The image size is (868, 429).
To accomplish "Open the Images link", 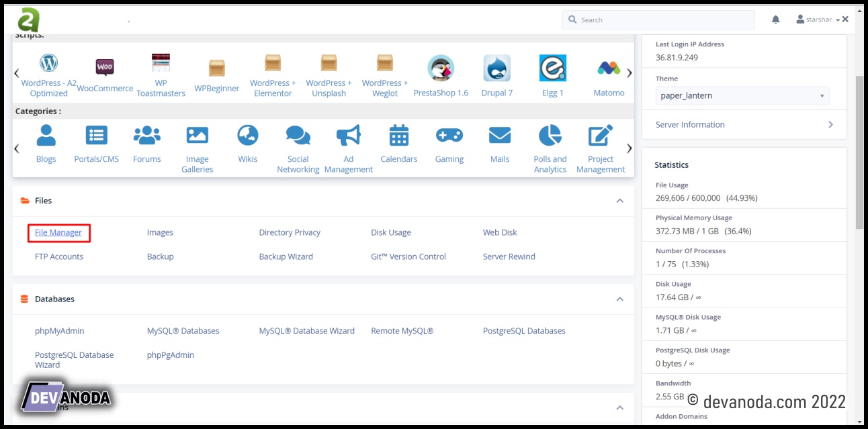I will click(160, 232).
